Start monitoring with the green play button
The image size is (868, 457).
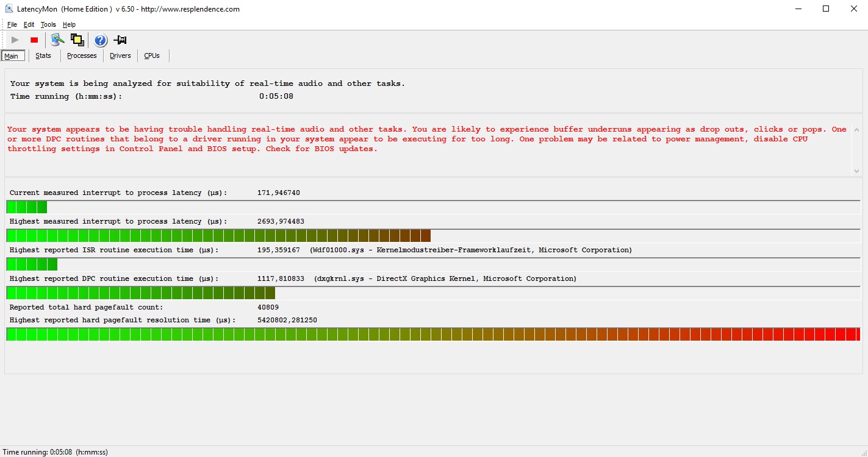click(x=15, y=40)
